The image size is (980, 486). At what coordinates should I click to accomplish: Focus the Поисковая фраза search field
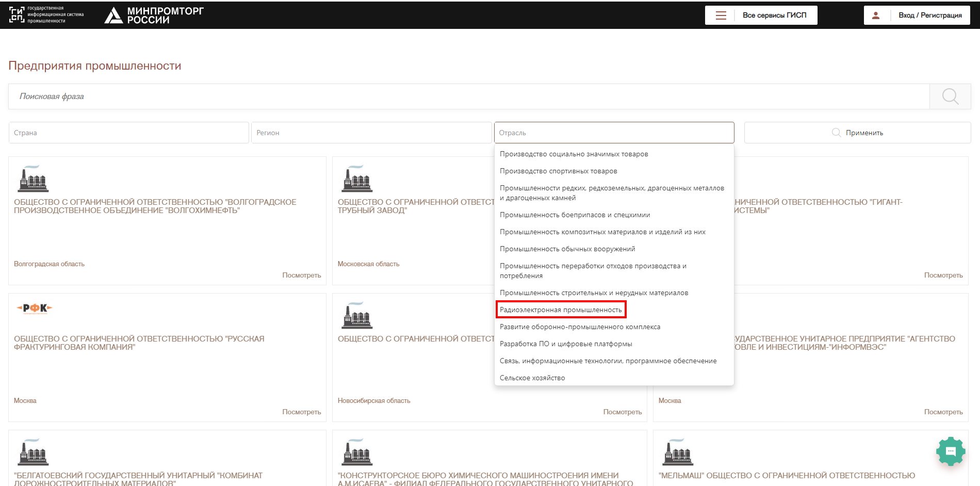point(469,96)
